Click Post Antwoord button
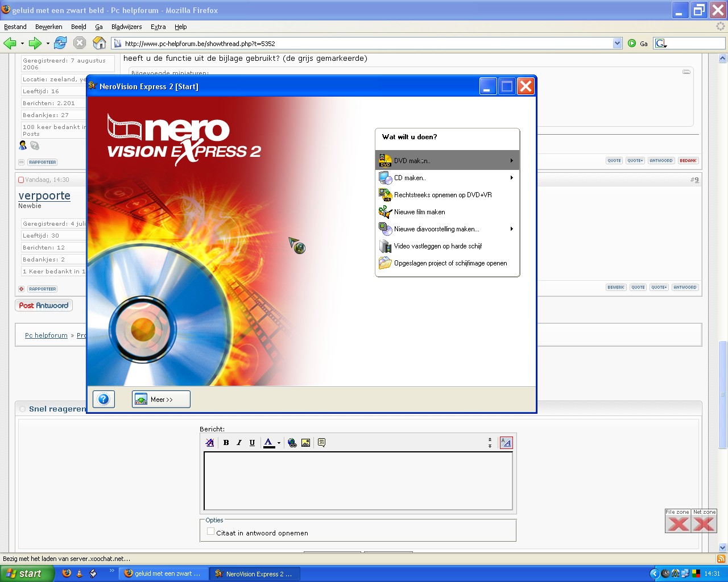Screen dimensions: 728x582 coord(44,305)
